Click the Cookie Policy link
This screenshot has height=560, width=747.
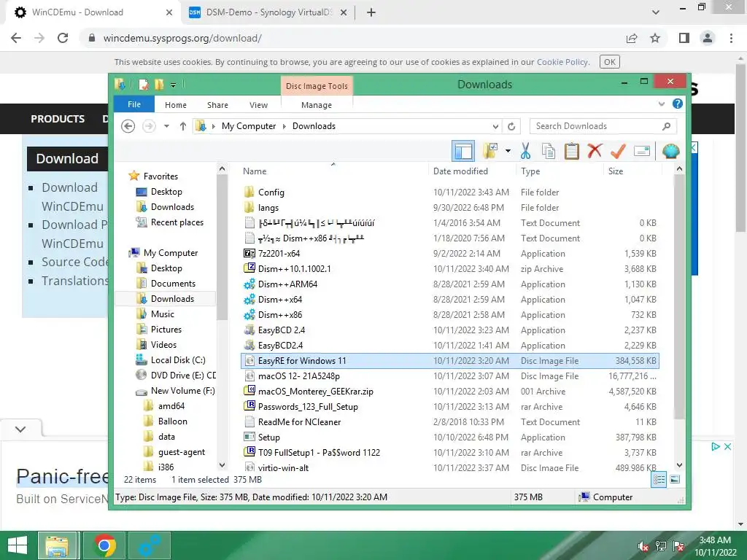point(562,62)
